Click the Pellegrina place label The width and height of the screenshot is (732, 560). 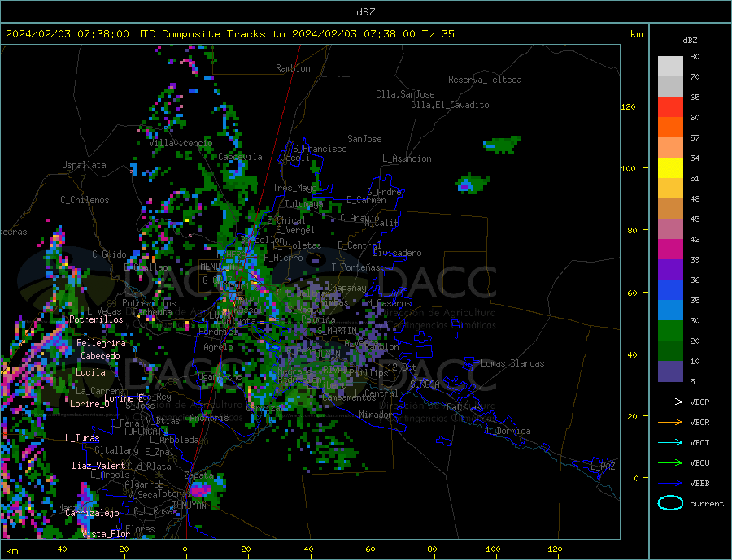(102, 343)
